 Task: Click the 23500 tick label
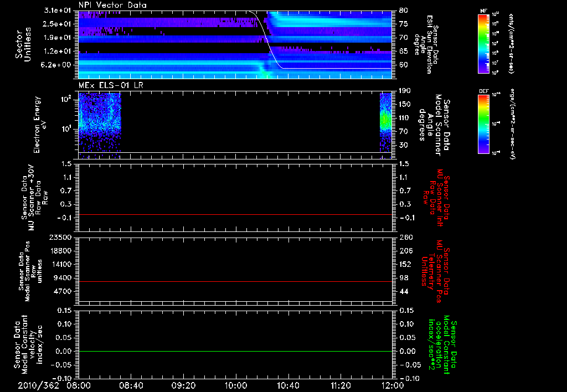coord(60,237)
